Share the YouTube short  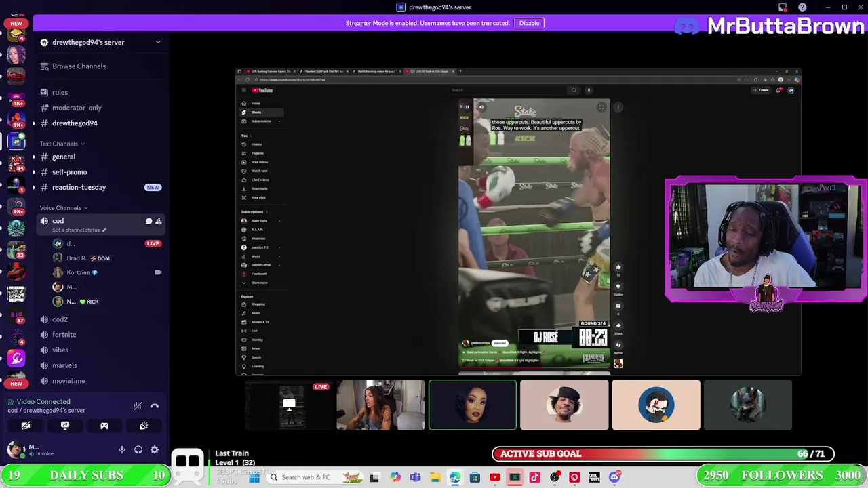(x=618, y=325)
